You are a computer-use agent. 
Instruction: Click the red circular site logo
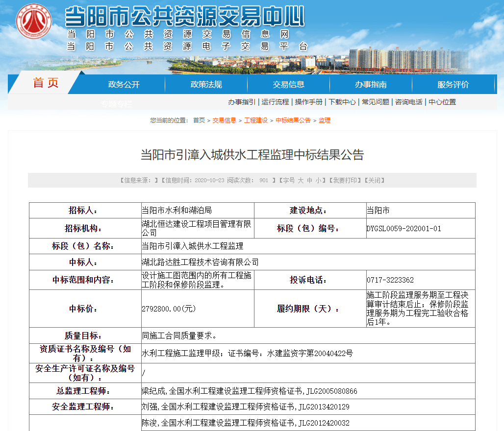34,23
